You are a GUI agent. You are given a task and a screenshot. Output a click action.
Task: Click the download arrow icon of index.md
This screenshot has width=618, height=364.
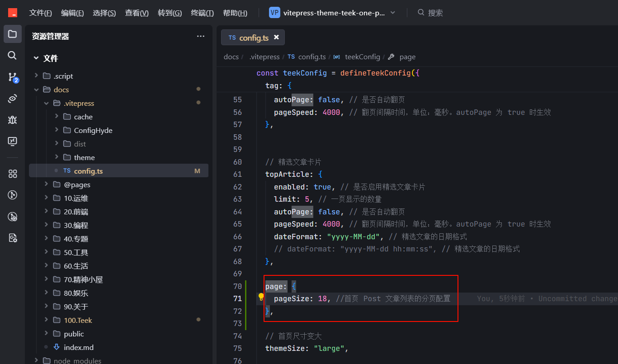pyautogui.click(x=57, y=347)
